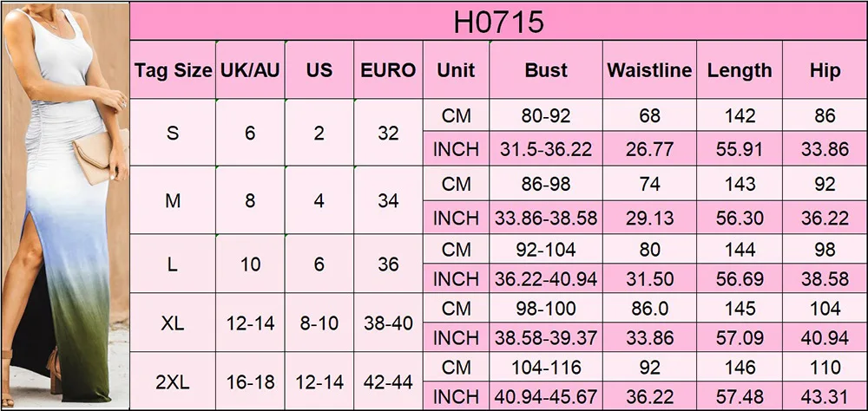Click the 2XL tag size cell

173,382
